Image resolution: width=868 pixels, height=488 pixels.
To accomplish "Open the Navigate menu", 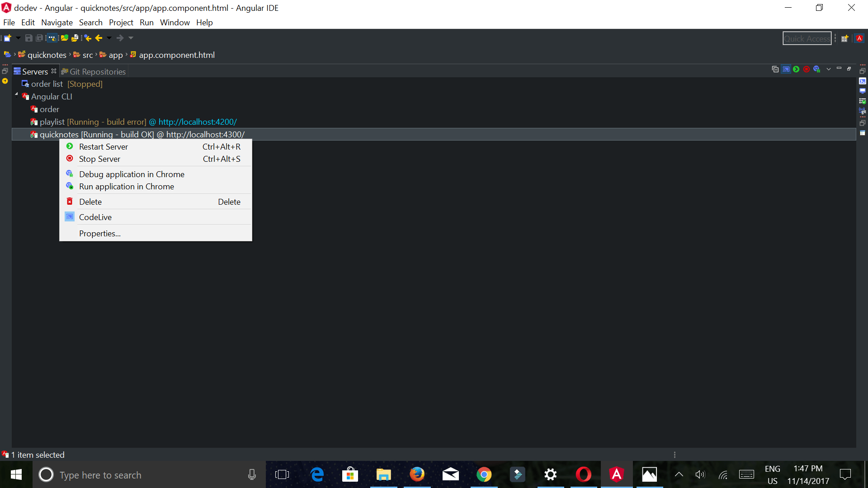I will (x=57, y=22).
